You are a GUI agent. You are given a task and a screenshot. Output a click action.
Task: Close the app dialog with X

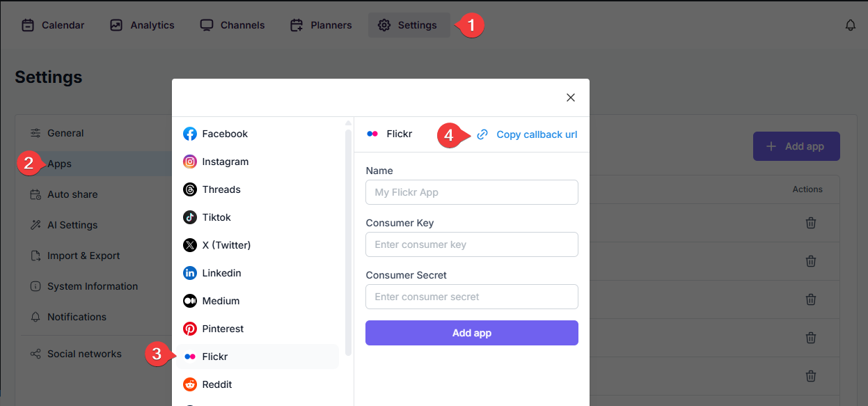click(571, 97)
